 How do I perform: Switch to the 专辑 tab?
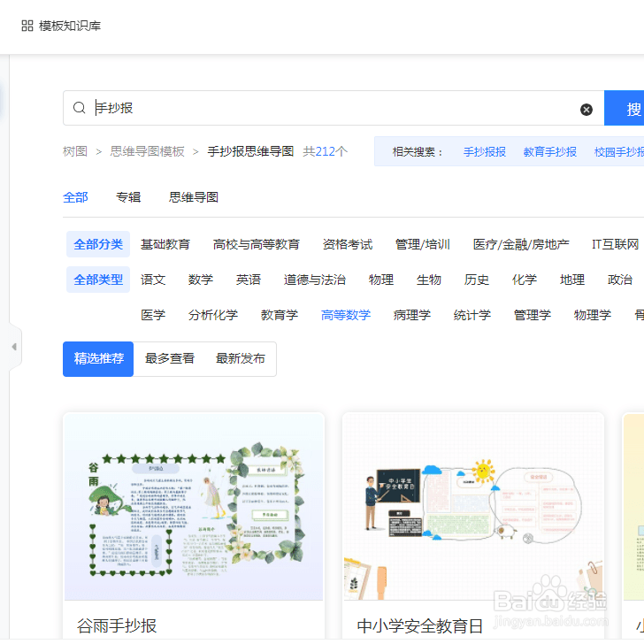point(128,197)
